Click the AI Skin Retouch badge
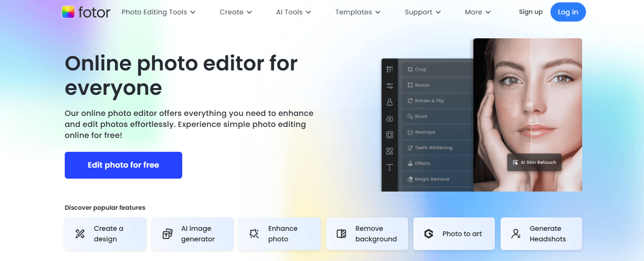Image resolution: width=644 pixels, height=261 pixels. pos(534,162)
